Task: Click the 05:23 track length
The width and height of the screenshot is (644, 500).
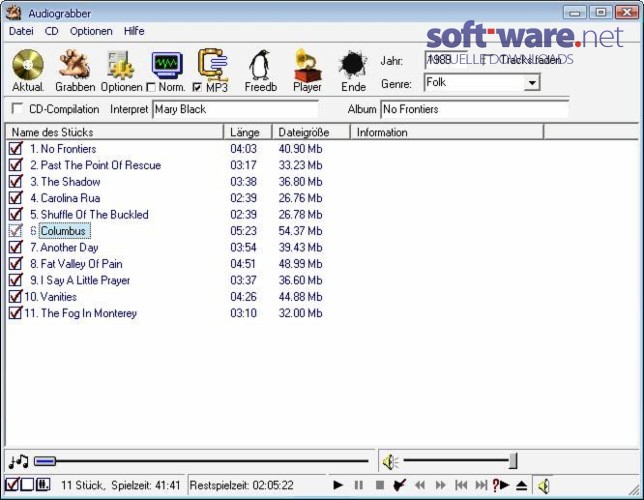Action: 243,231
